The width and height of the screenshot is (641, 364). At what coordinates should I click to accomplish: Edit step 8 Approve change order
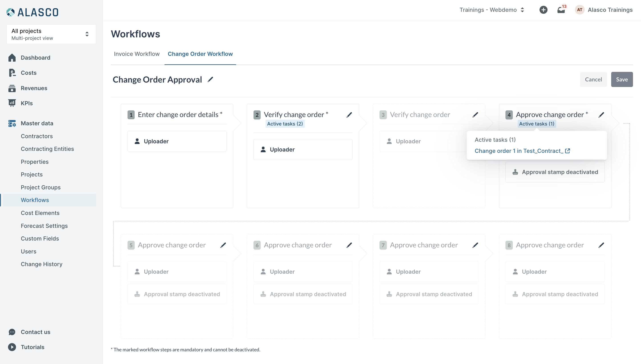601,245
